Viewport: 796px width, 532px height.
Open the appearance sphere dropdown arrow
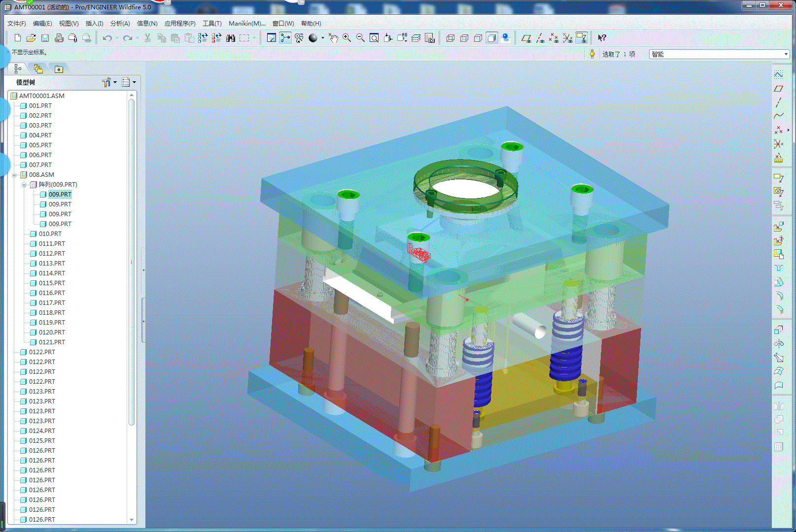pyautogui.click(x=323, y=38)
